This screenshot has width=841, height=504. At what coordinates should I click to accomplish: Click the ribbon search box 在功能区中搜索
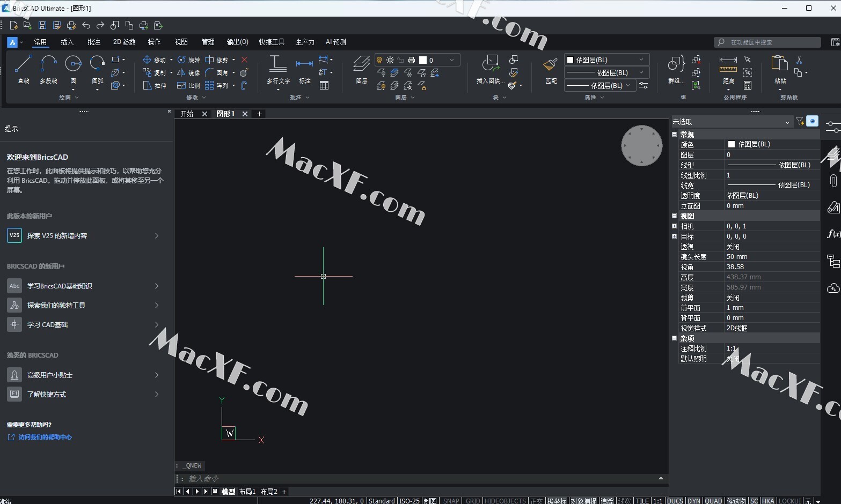(x=767, y=42)
